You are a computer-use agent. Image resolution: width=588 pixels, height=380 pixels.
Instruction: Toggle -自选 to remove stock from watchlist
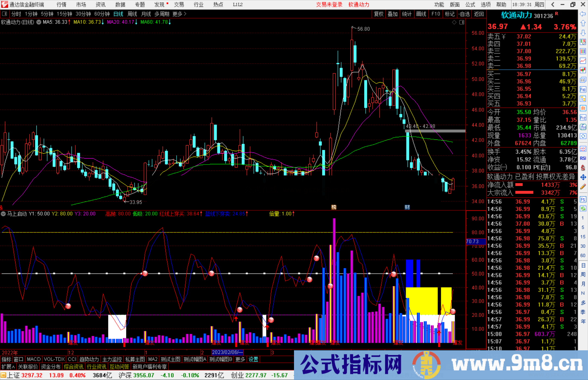coord(464,14)
